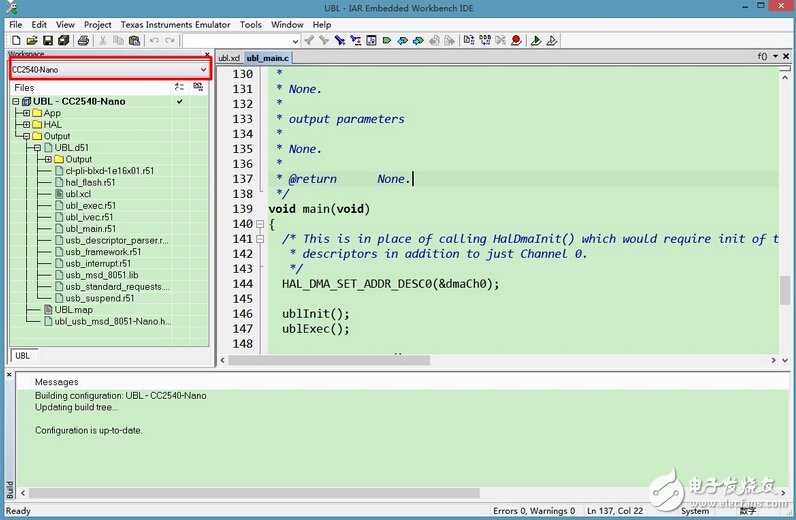
Task: Click the Paste toolbar icon
Action: (x=135, y=41)
